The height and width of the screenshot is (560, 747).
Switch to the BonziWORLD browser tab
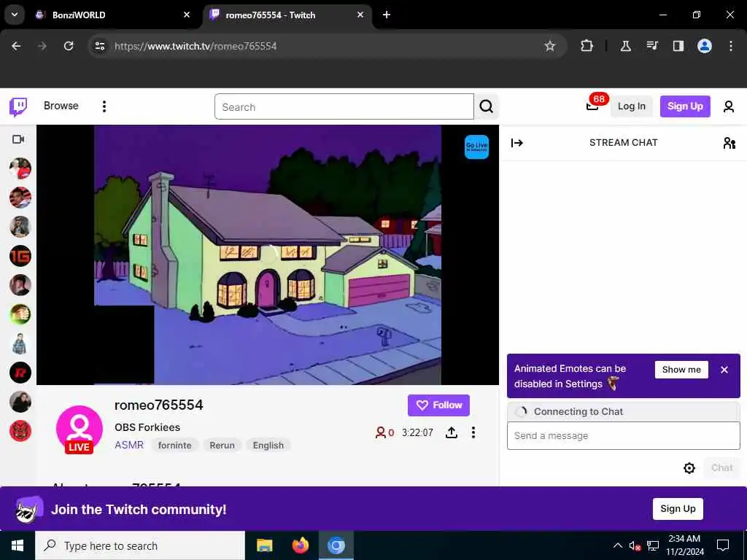coord(113,15)
